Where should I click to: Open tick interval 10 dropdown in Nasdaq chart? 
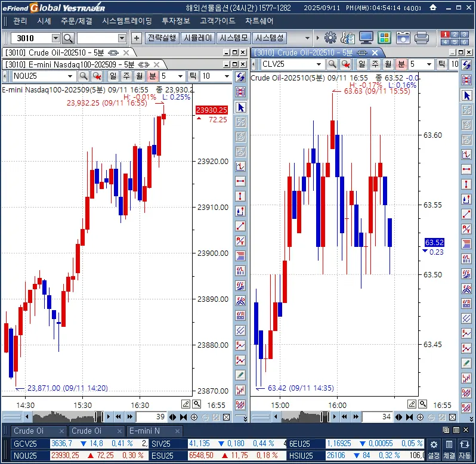(x=227, y=76)
